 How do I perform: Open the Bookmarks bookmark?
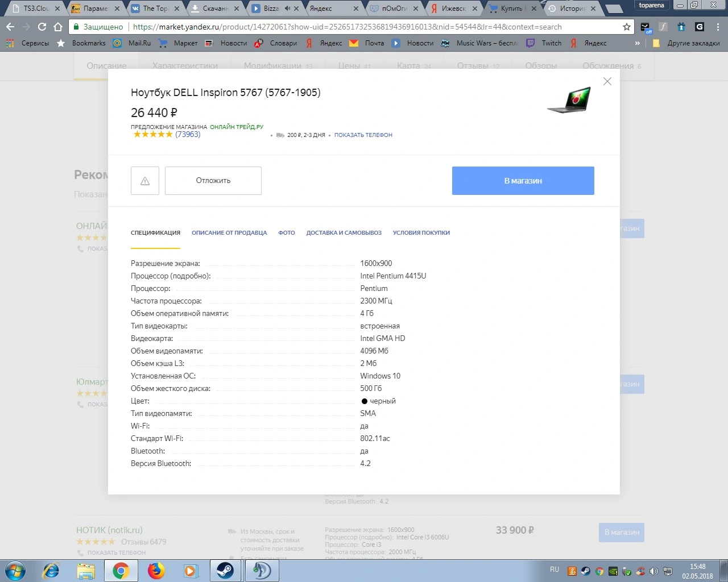81,43
